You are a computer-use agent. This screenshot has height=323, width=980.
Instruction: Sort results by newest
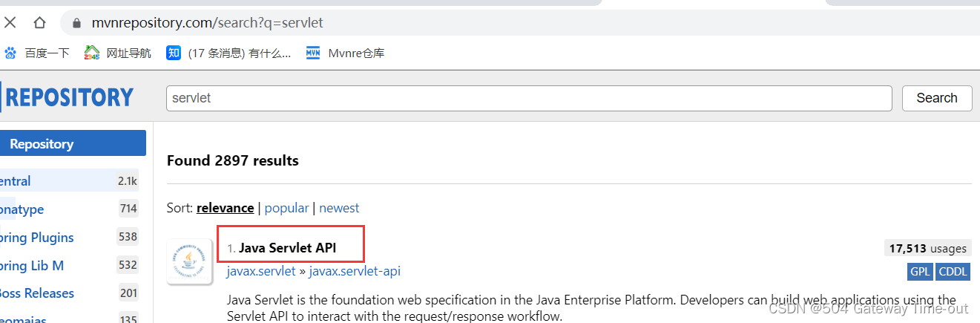click(x=339, y=208)
